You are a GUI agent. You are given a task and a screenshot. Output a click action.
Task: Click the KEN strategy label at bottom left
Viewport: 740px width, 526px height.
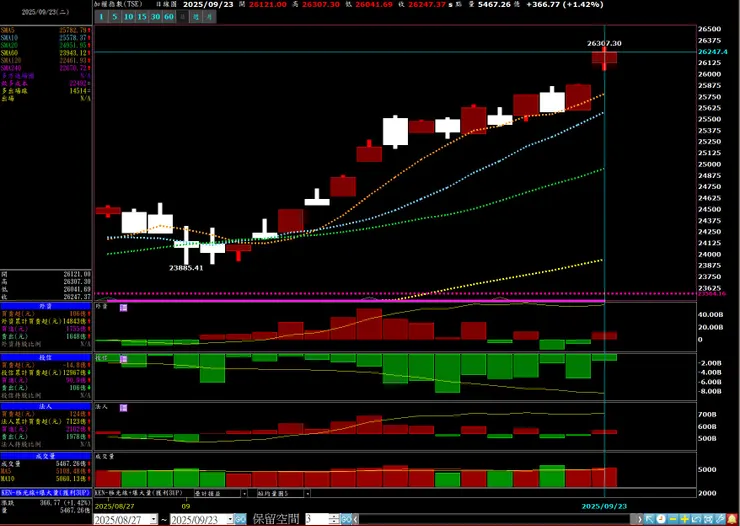(46, 493)
